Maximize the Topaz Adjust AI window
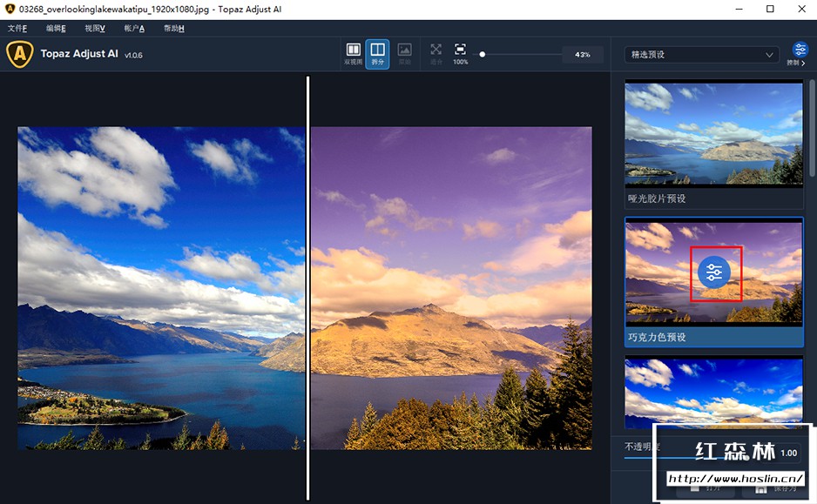Viewport: 817px width, 504px height. [770, 9]
